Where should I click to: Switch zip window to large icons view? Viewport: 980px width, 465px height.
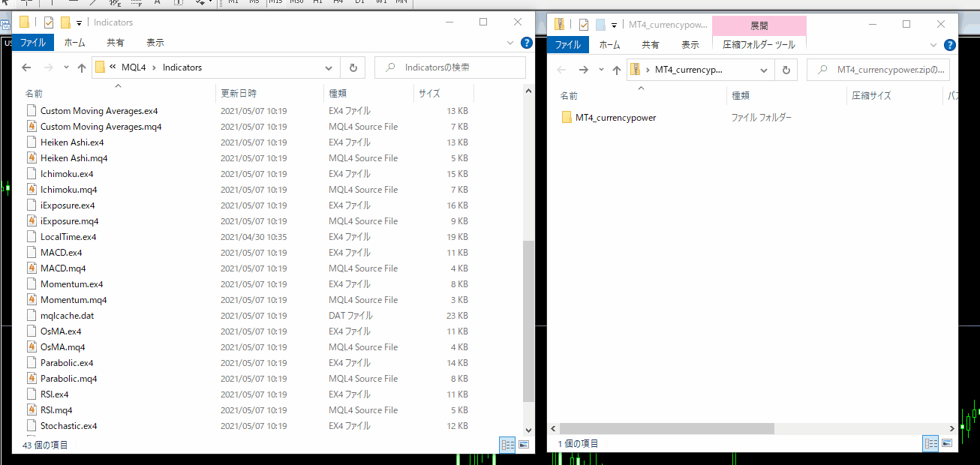tap(946, 443)
